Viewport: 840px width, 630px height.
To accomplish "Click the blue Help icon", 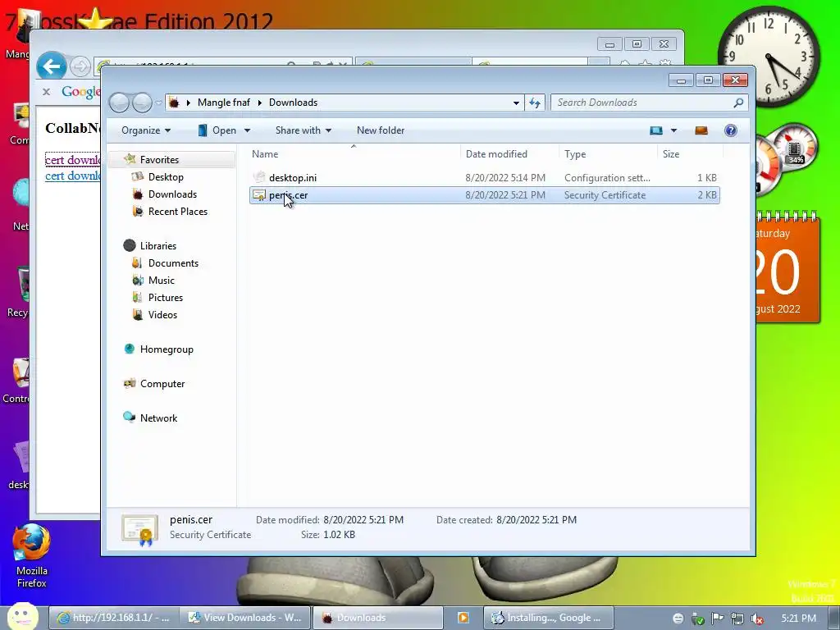I will point(731,130).
